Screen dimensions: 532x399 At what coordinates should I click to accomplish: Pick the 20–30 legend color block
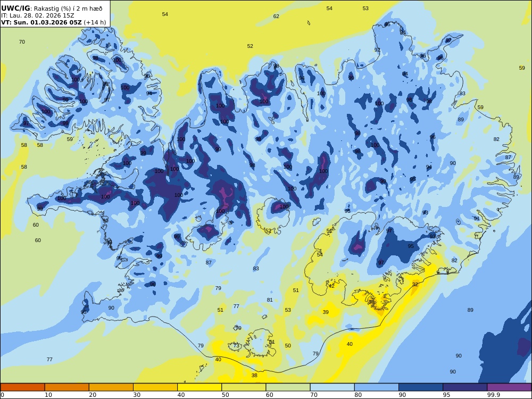(x=111, y=387)
